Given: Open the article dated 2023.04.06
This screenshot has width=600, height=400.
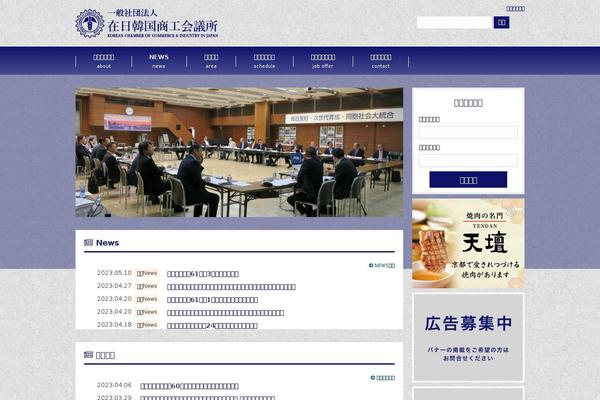Looking at the screenshot, I should click(189, 386).
